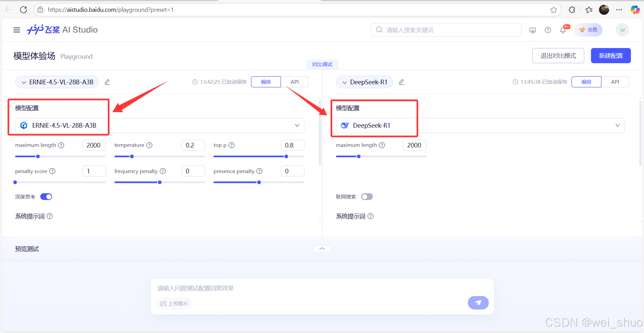Edit the DeepSeek-R1 config name pencil
The width and height of the screenshot is (644, 333).
(x=401, y=82)
